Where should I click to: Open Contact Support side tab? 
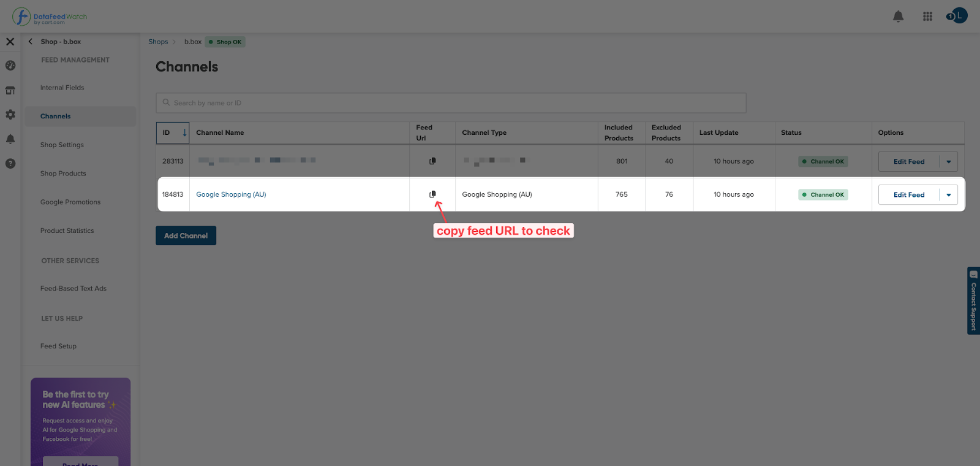point(973,300)
